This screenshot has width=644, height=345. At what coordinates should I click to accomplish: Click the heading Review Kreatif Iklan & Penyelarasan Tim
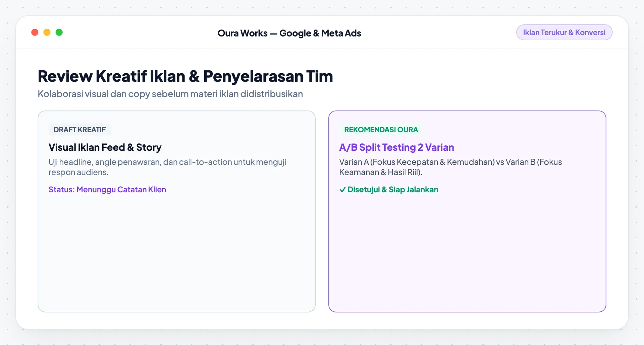click(185, 76)
